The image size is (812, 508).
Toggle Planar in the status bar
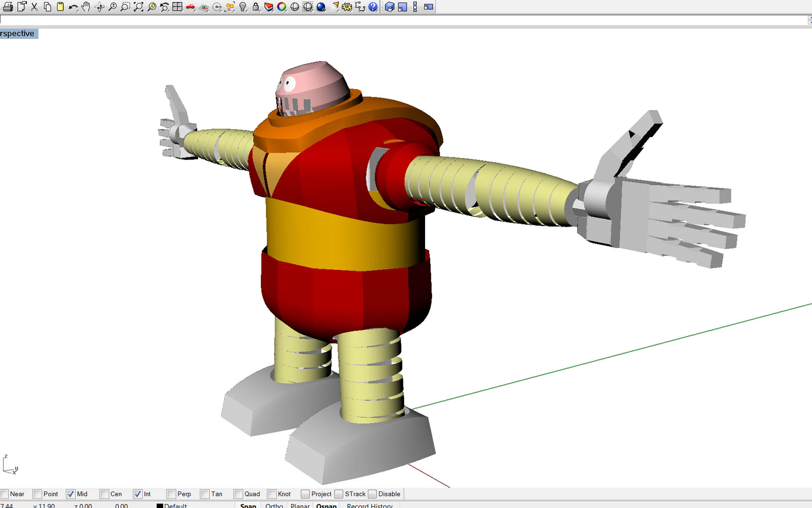pos(300,505)
